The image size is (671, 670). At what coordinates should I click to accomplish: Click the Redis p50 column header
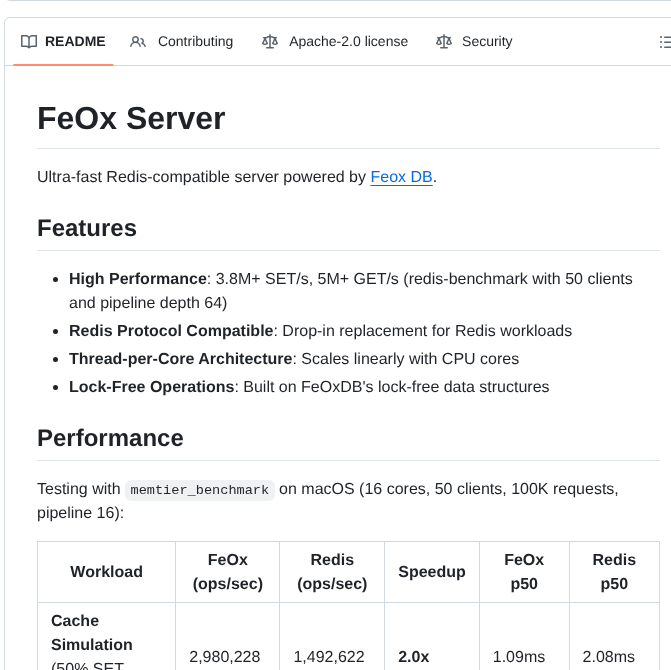click(614, 572)
